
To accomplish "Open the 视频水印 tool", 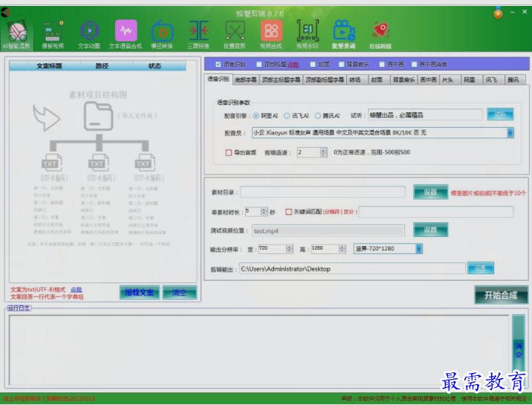I will (x=308, y=35).
